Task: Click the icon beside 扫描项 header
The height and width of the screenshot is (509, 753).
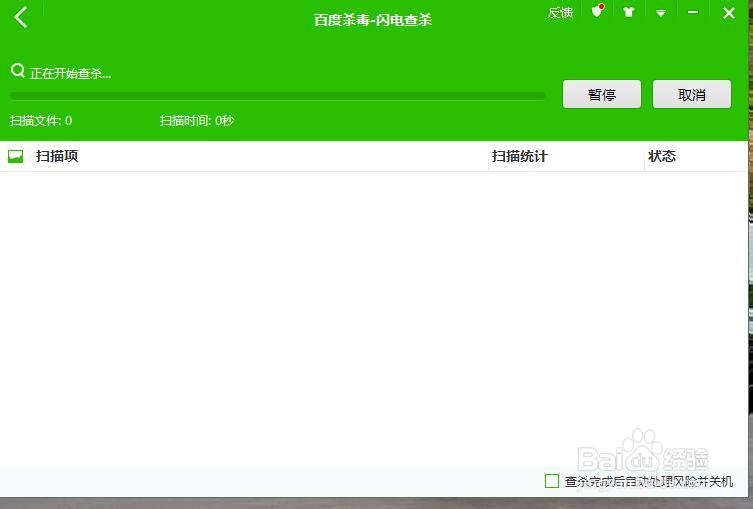Action: tap(16, 156)
